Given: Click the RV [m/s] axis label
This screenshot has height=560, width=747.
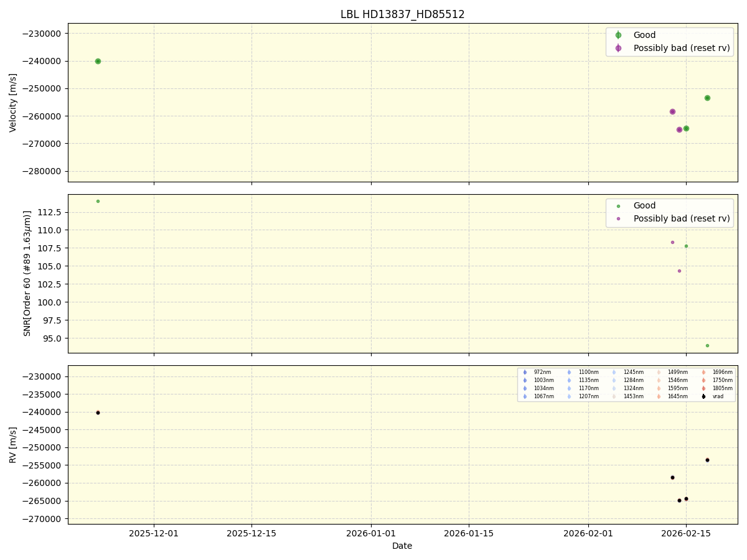Looking at the screenshot, I should point(13,444).
